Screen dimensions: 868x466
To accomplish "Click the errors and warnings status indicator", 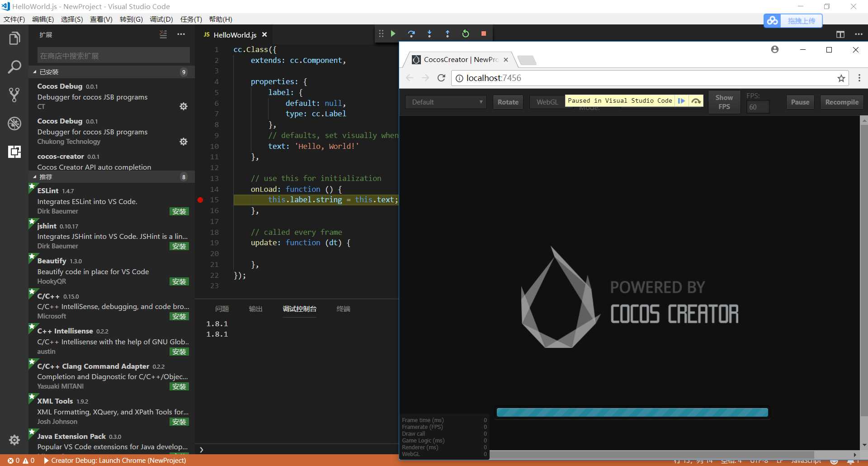I will (x=21, y=461).
